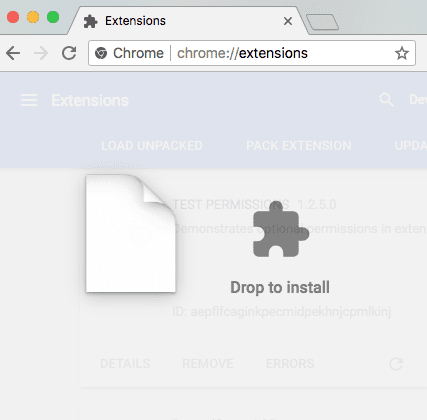Open a new tab

point(322,22)
